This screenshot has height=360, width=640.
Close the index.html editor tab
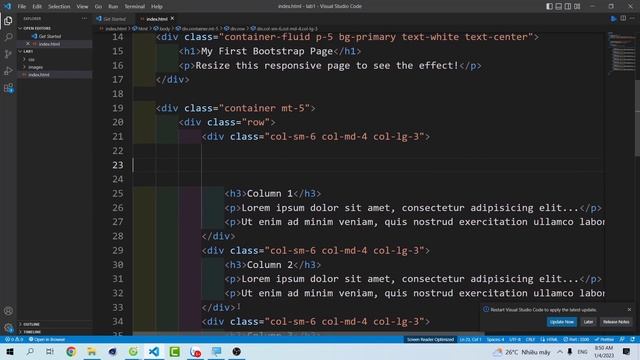[x=172, y=18]
